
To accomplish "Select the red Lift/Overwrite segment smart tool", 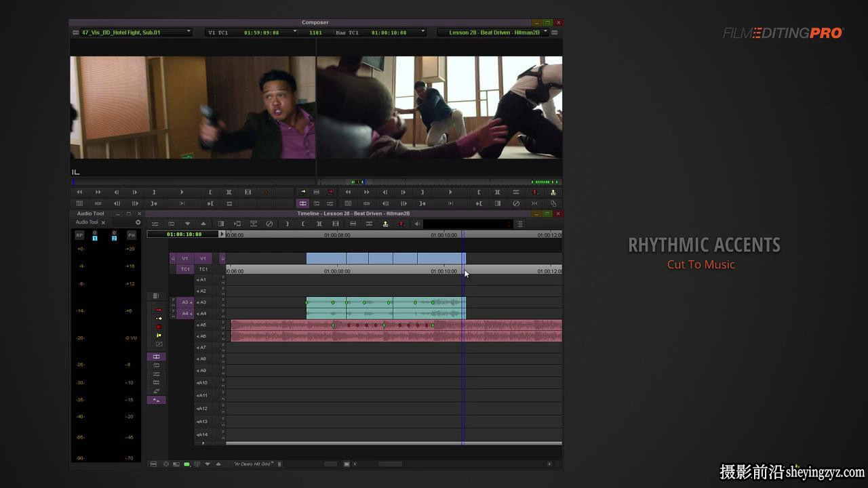I will [159, 310].
